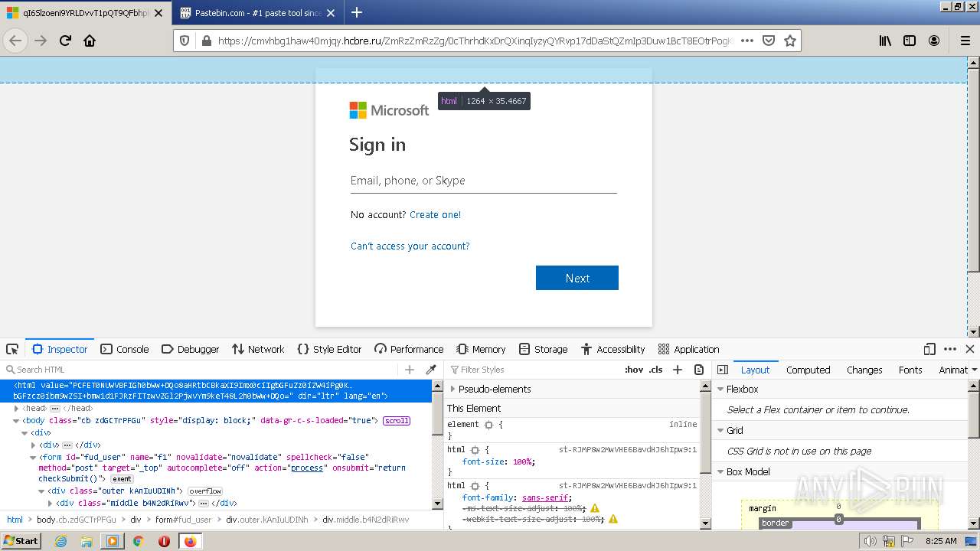Toggle :hov pseudo-class panel
The width and height of the screenshot is (980, 551).
pos(634,370)
